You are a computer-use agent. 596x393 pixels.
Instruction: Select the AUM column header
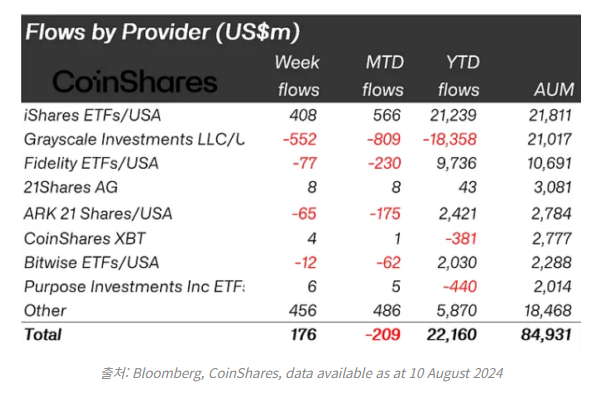[x=554, y=90]
